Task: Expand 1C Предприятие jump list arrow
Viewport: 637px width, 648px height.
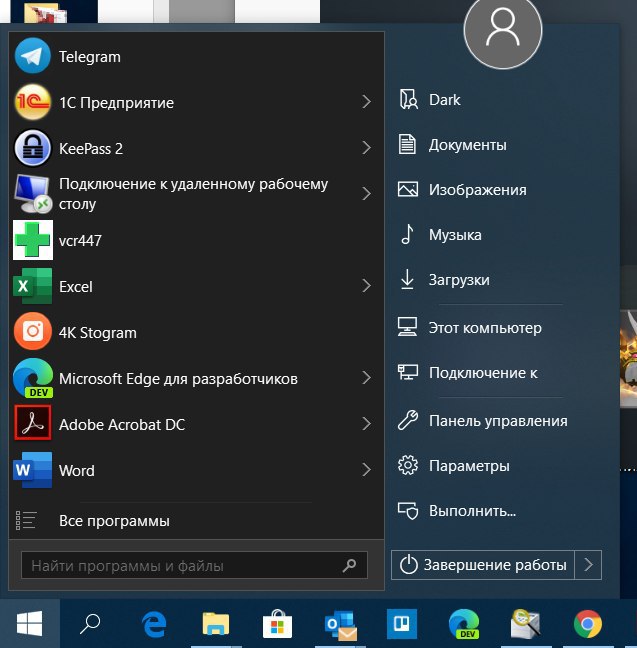Action: (366, 102)
